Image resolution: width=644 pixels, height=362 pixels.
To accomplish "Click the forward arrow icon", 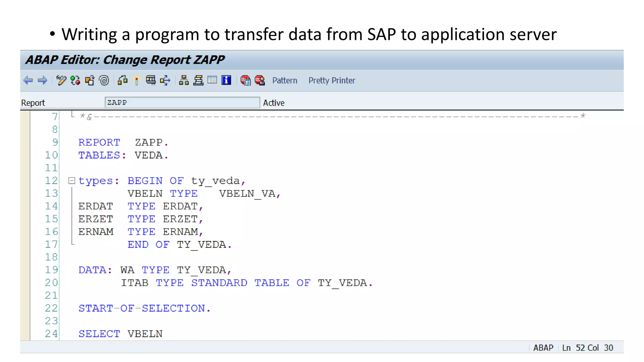I will [x=42, y=80].
